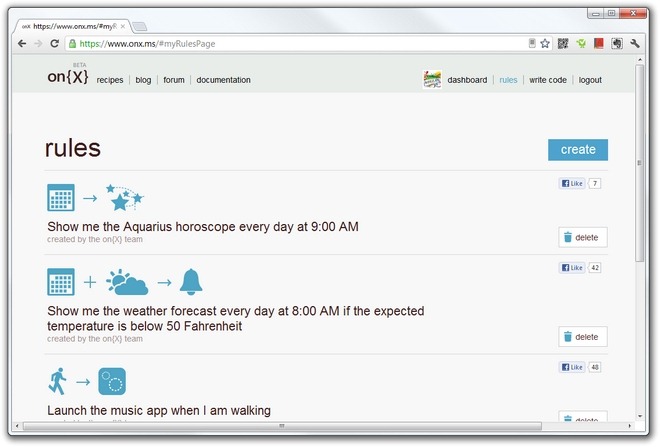Image resolution: width=660 pixels, height=447 pixels.
Task: Click the bell notification icon
Action: pos(191,282)
